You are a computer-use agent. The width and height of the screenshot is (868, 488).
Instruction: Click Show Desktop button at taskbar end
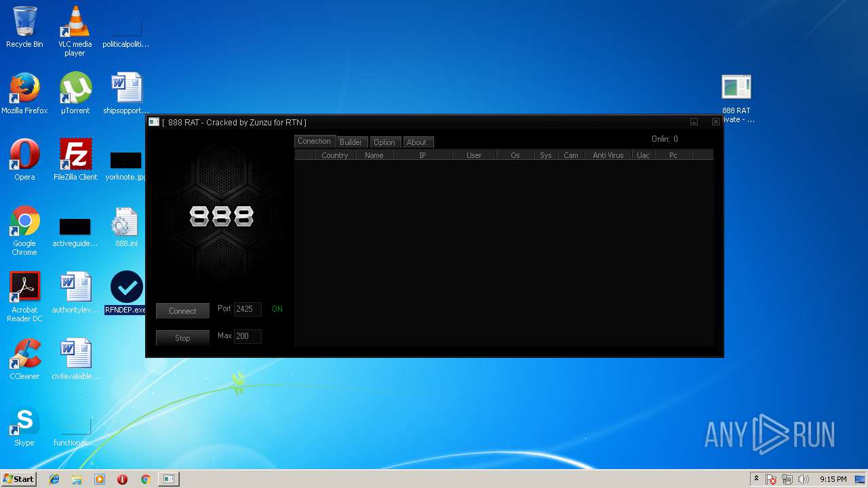tap(860, 479)
